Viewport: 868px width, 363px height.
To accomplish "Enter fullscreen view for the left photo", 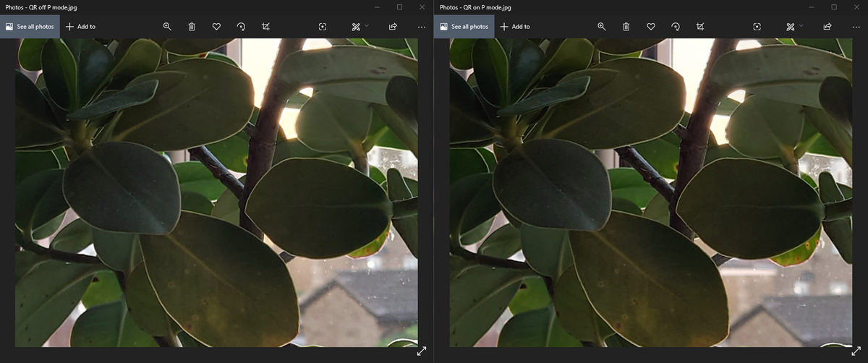I will [x=422, y=351].
